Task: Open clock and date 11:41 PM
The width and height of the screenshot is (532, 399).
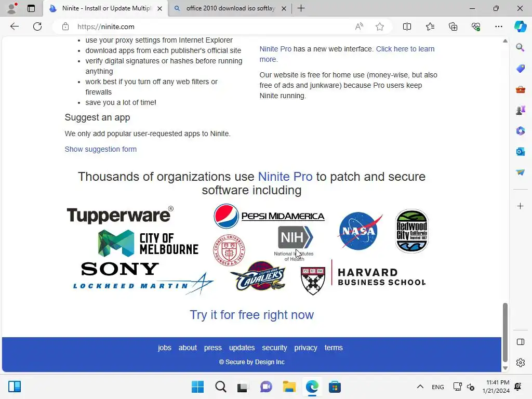Action: tap(496, 387)
